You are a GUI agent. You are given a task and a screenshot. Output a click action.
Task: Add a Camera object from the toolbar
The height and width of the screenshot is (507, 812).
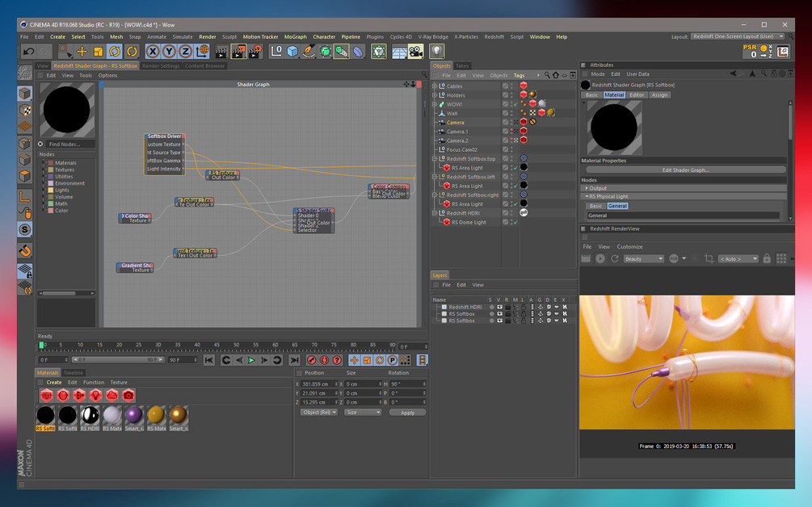pos(415,51)
